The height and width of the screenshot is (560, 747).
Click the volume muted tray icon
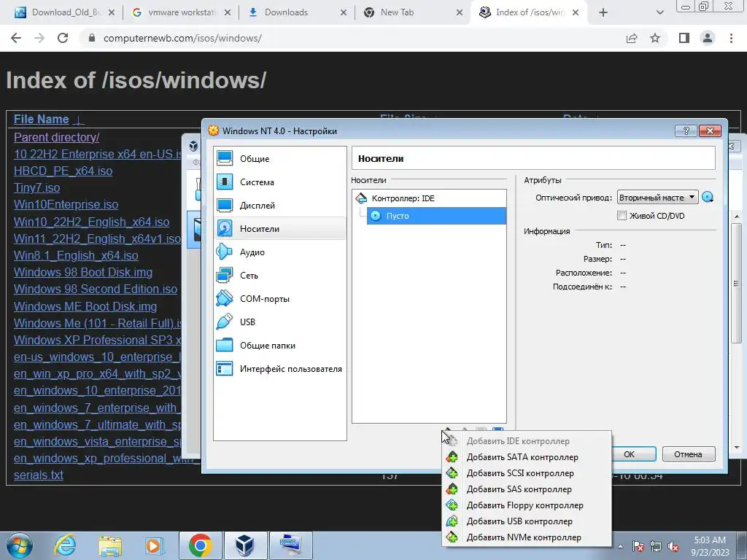point(673,546)
